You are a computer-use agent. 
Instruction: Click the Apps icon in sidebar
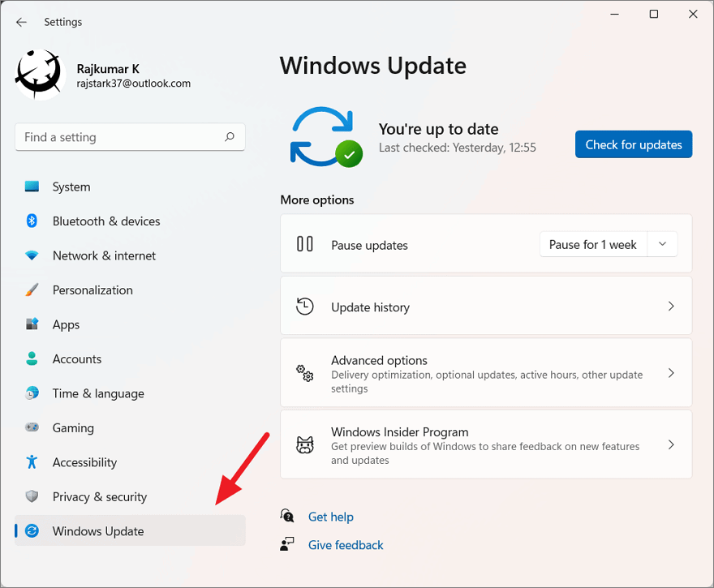tap(32, 324)
